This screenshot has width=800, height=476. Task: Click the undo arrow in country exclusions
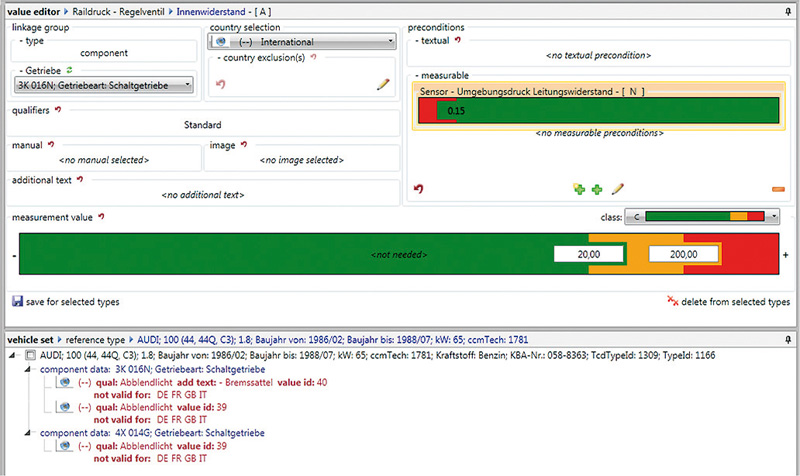point(220,85)
